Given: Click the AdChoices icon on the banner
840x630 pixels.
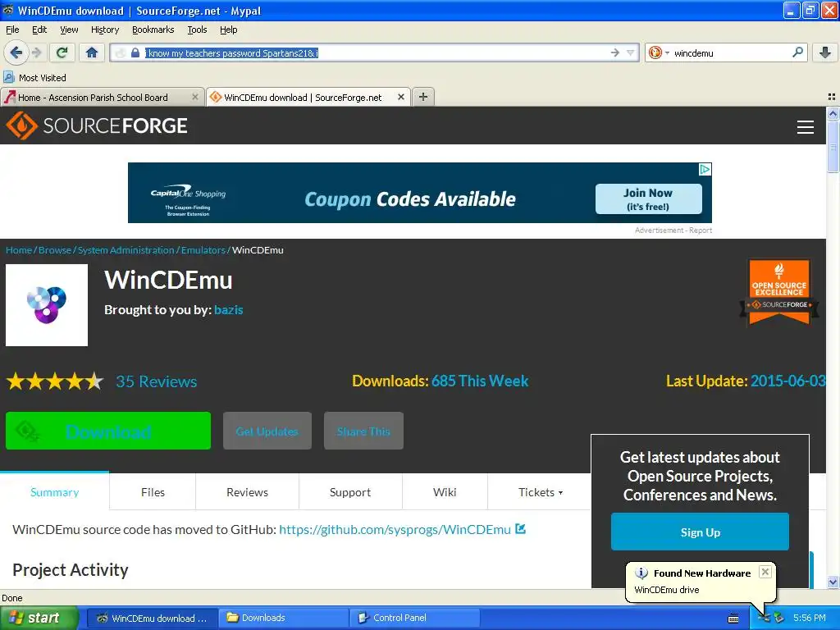Looking at the screenshot, I should [705, 169].
